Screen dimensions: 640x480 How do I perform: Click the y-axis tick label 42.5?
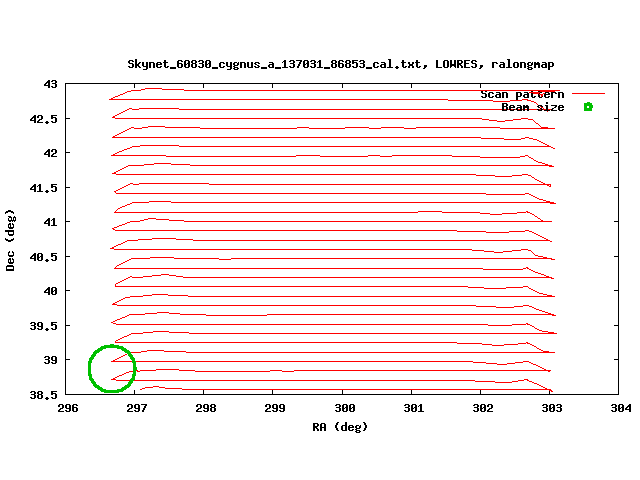point(44,119)
